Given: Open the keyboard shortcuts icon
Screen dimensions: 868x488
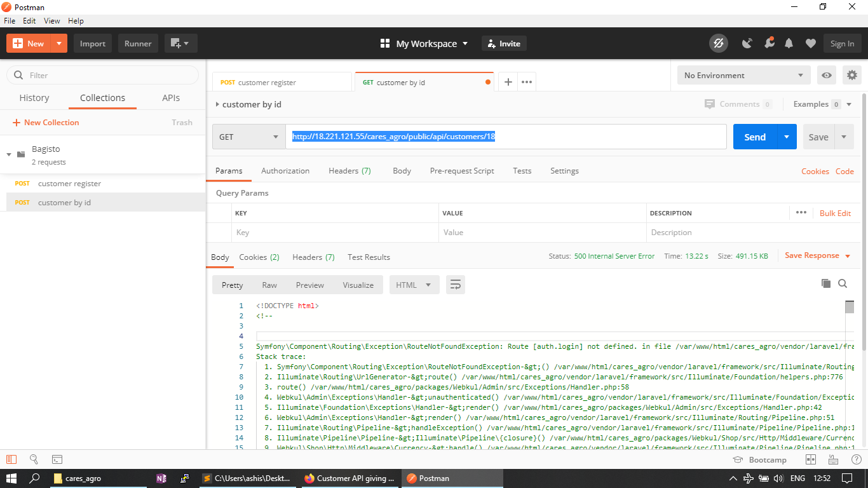Looking at the screenshot, I should [x=834, y=459].
